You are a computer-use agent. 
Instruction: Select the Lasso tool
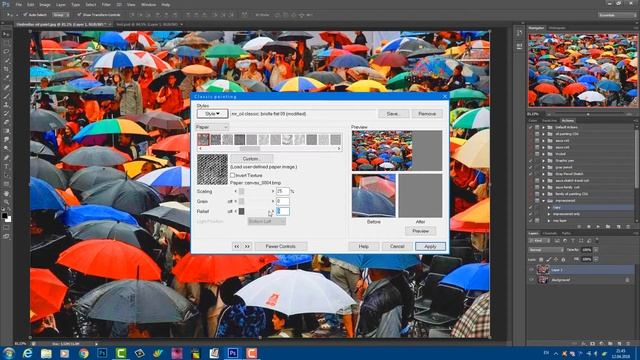[x=6, y=51]
